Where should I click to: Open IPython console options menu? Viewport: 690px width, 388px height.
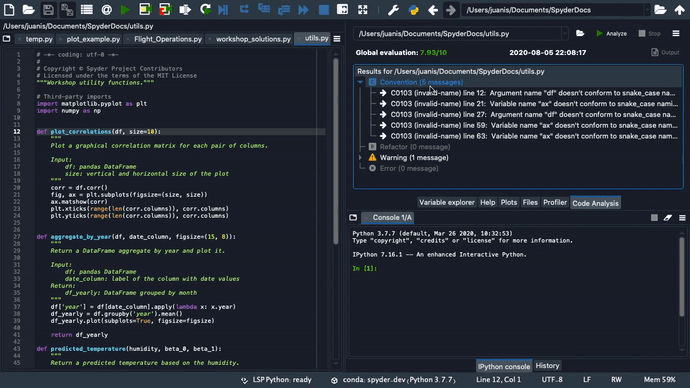pyautogui.click(x=682, y=218)
